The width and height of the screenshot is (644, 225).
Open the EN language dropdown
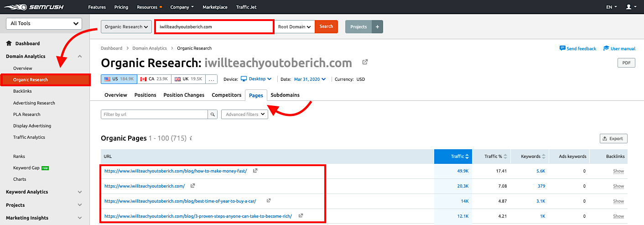612,7
